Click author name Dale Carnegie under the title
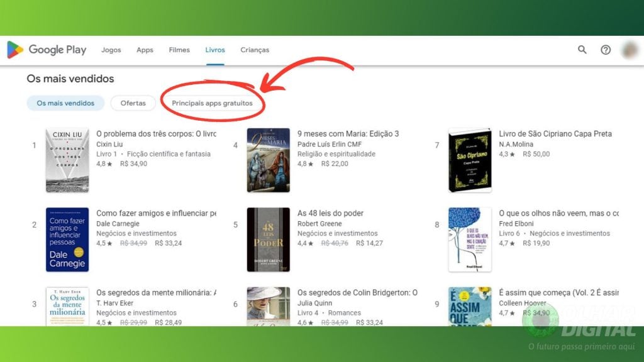The height and width of the screenshot is (362, 644). 118,224
